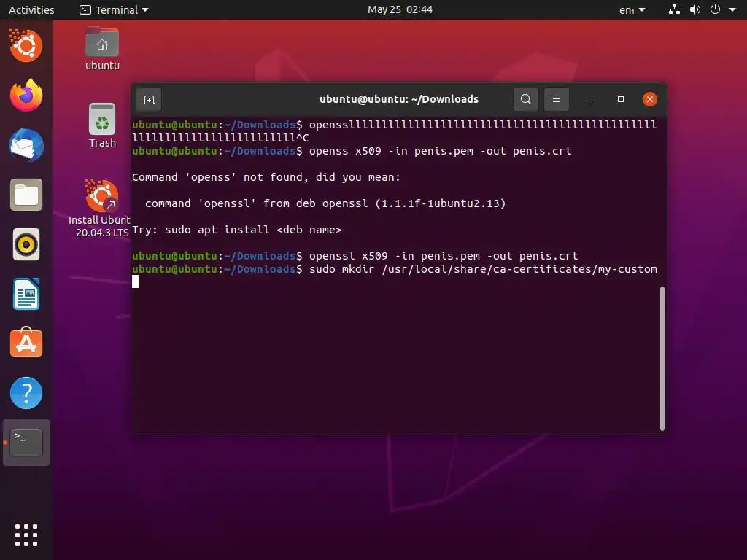Open the en keyboard layout menu
The width and height of the screenshot is (747, 560).
(632, 9)
